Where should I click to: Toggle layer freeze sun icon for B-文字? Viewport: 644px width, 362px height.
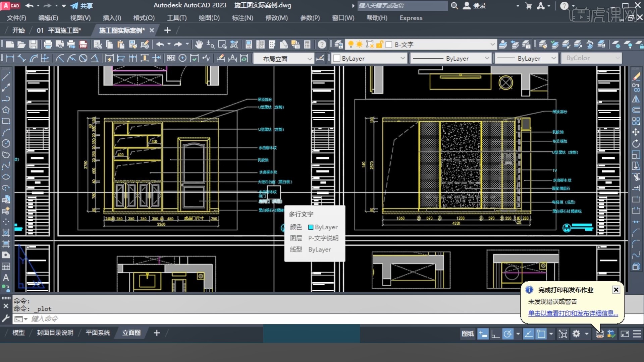[360, 44]
